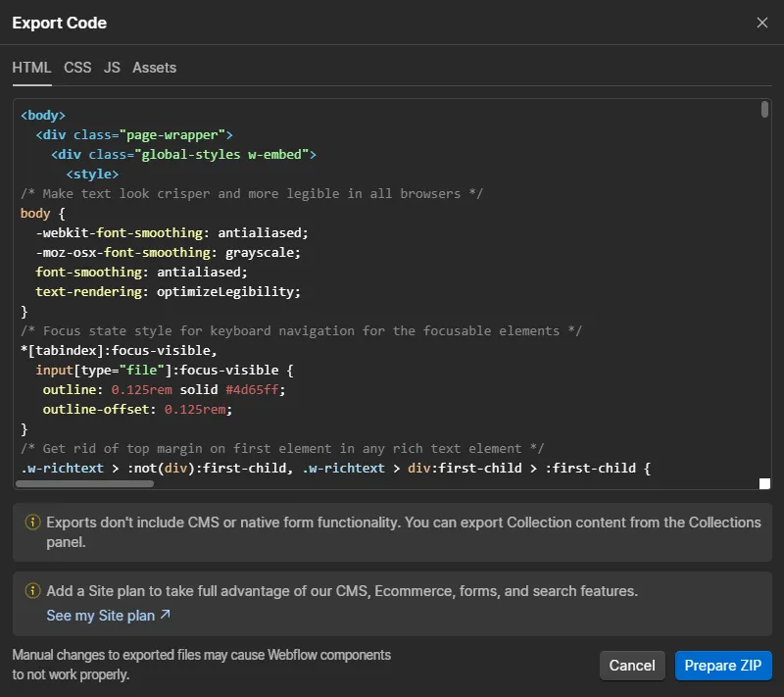Switch to the CSS tab
The height and width of the screenshot is (697, 784).
tap(77, 68)
